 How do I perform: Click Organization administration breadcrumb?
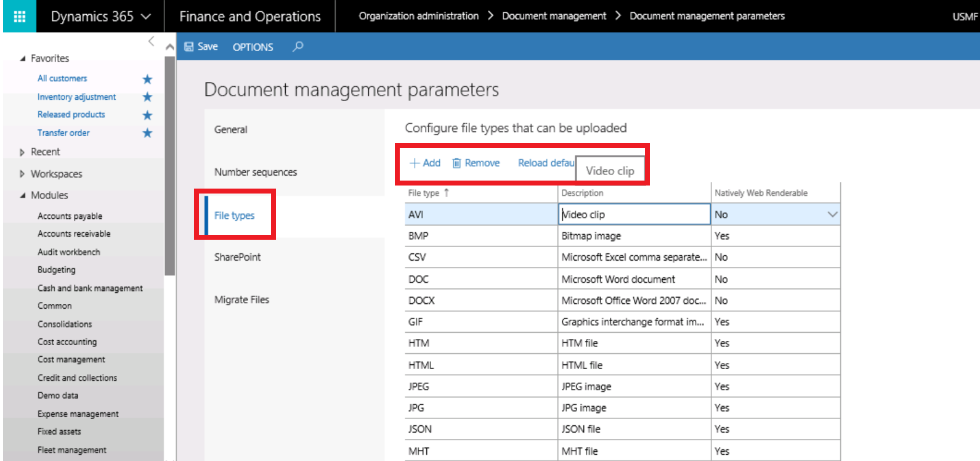(419, 16)
